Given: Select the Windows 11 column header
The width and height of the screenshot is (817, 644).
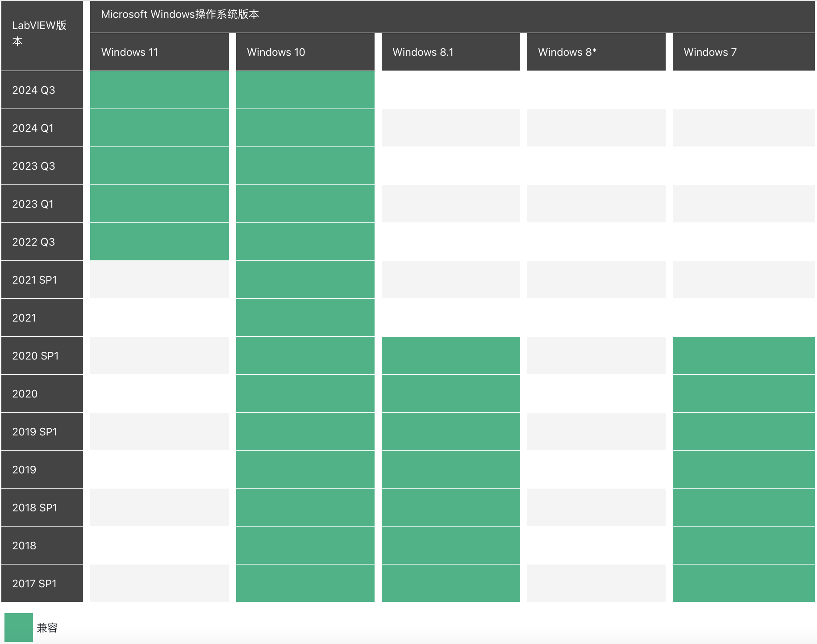Looking at the screenshot, I should (x=159, y=52).
